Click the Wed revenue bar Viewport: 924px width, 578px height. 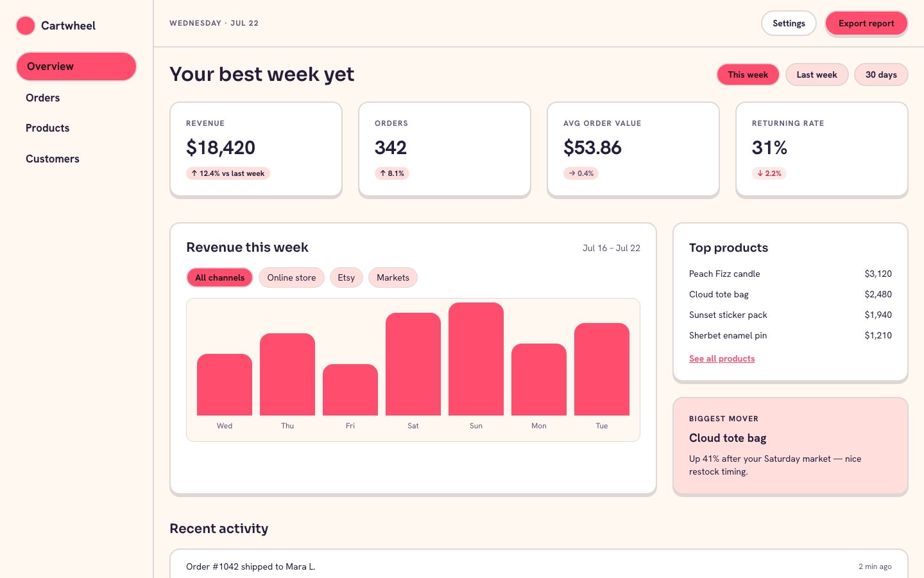(225, 385)
